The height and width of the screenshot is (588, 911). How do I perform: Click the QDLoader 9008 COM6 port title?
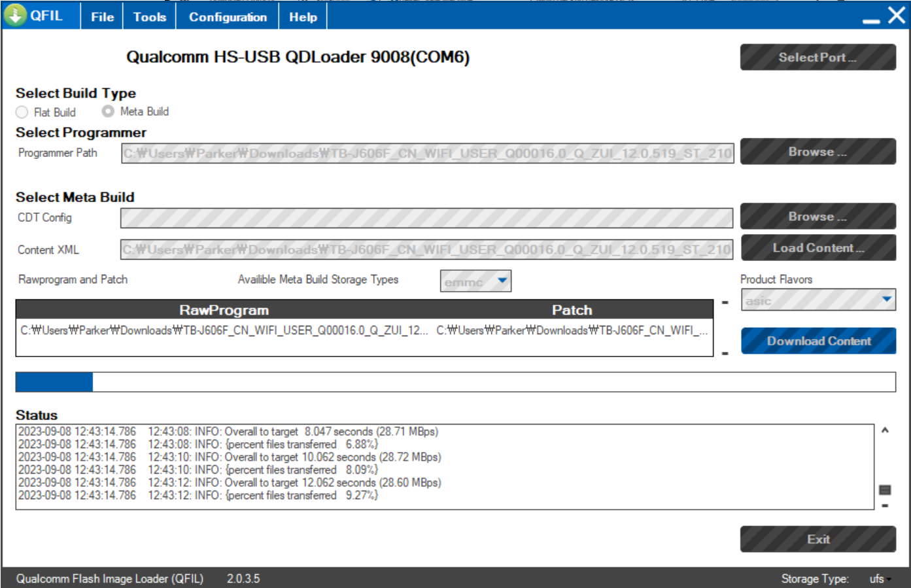pyautogui.click(x=298, y=57)
